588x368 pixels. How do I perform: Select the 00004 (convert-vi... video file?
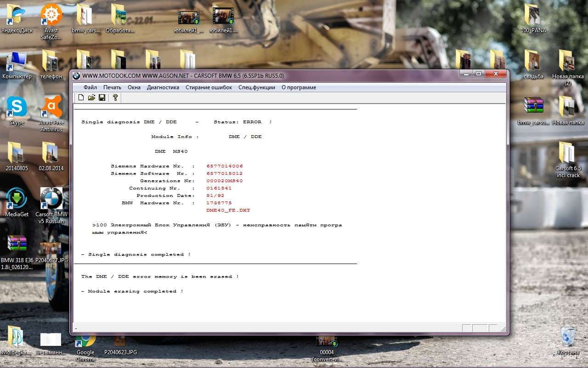(327, 349)
